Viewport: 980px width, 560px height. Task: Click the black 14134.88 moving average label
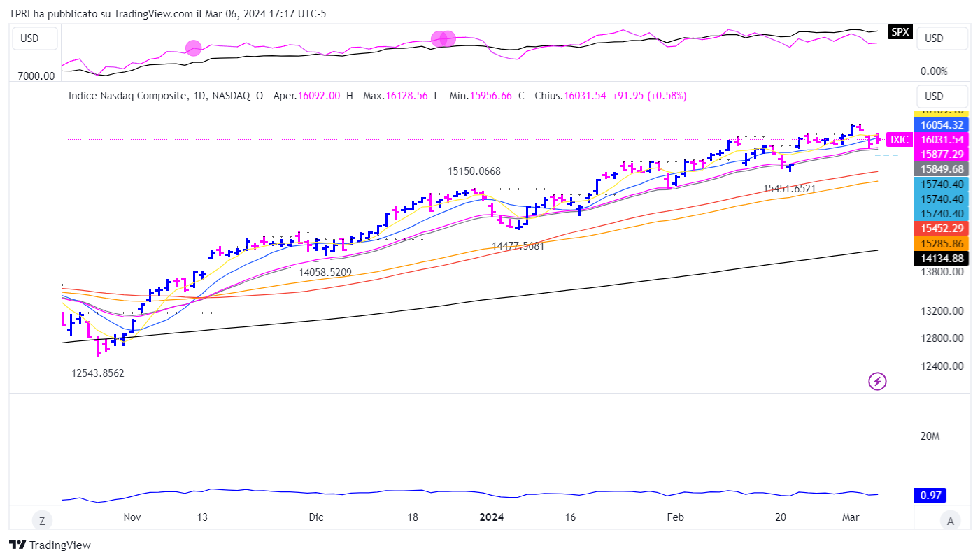(x=942, y=258)
